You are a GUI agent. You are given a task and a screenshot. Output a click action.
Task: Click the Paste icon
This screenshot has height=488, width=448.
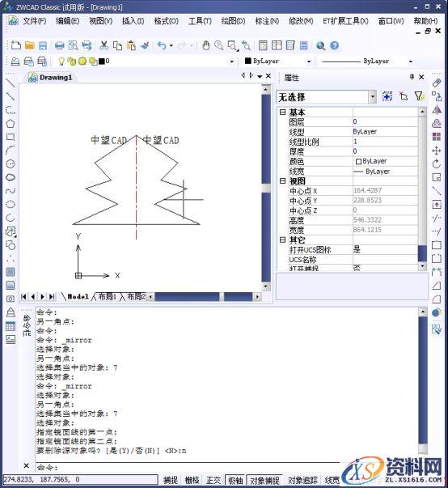[x=131, y=46]
